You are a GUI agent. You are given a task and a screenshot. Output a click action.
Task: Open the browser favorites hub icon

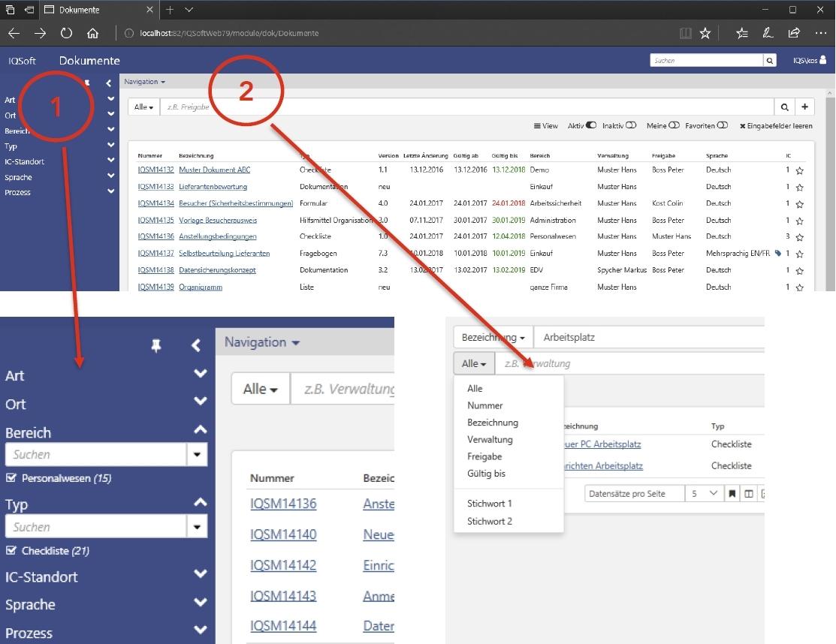click(741, 33)
